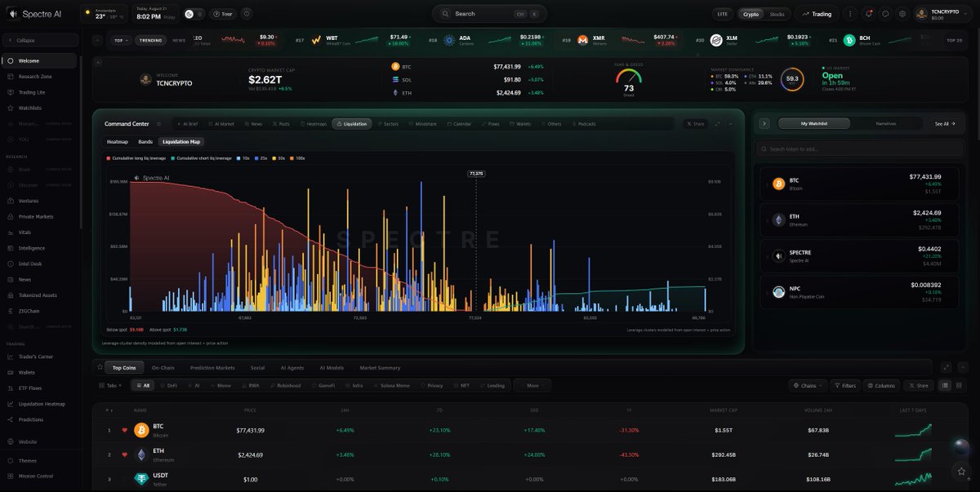This screenshot has width=980, height=492.
Task: Collapse the welcome summary panel
Action: click(99, 63)
